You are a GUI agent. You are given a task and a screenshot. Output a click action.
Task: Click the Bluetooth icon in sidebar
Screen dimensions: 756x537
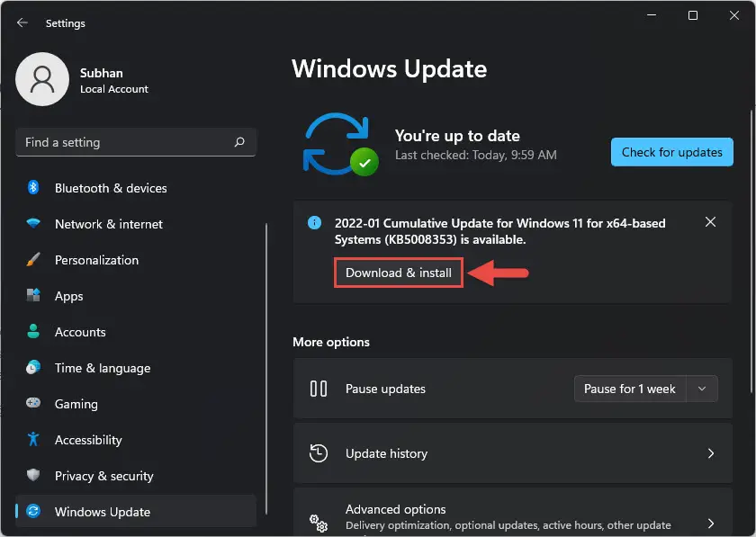[x=32, y=187]
